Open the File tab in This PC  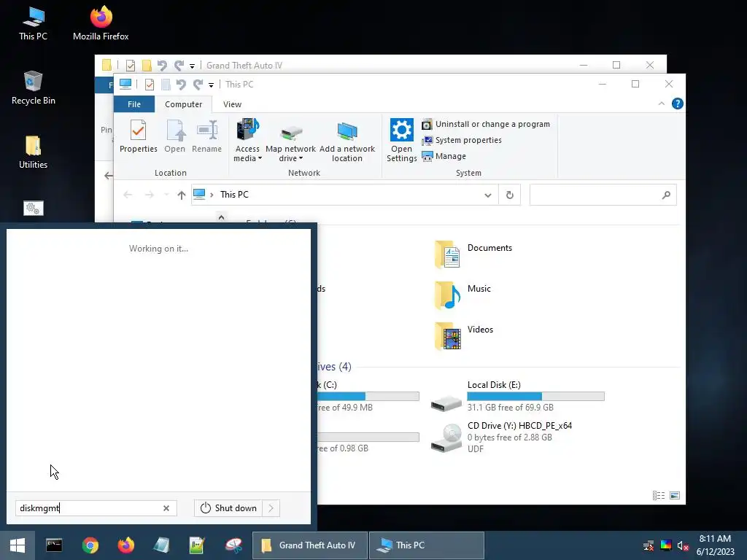[x=134, y=104]
